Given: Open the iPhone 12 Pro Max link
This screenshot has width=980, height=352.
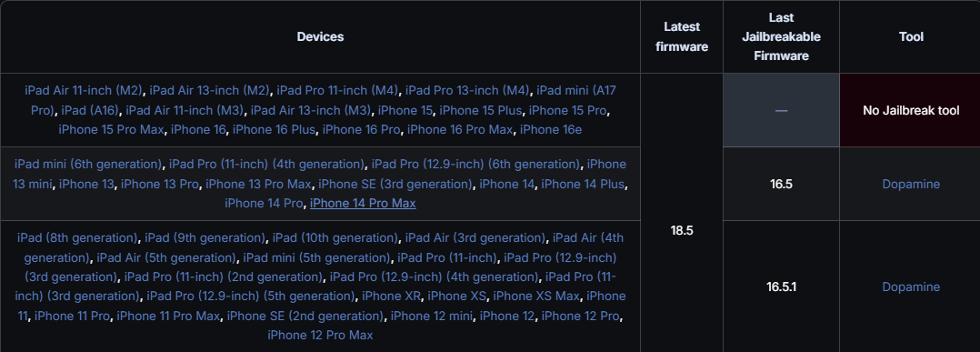Looking at the screenshot, I should 320,335.
